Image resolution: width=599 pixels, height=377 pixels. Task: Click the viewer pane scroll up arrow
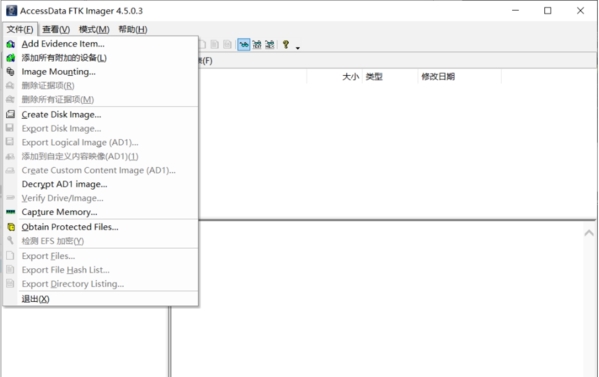coord(589,233)
